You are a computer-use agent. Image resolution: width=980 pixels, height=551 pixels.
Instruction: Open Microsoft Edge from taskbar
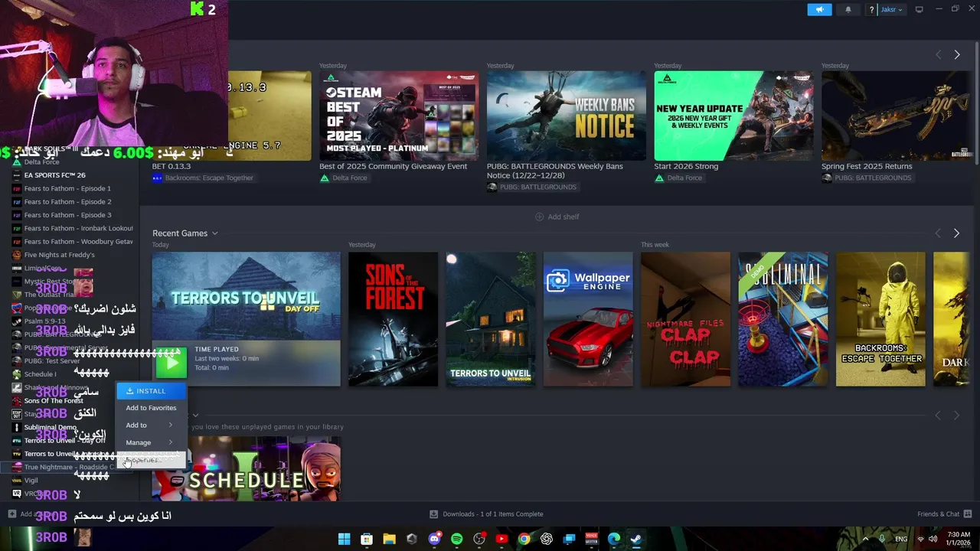pos(613,539)
